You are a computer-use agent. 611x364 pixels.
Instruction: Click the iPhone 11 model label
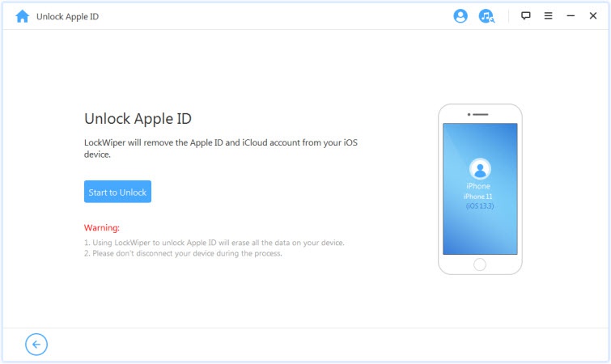click(478, 197)
